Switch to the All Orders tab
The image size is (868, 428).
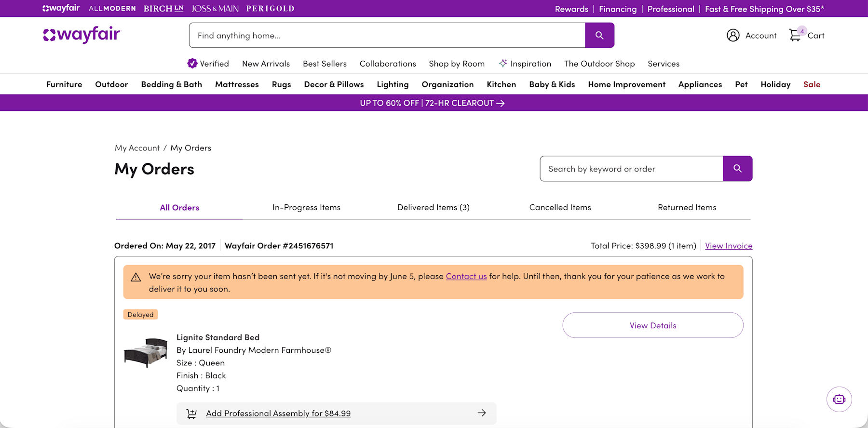click(x=179, y=208)
